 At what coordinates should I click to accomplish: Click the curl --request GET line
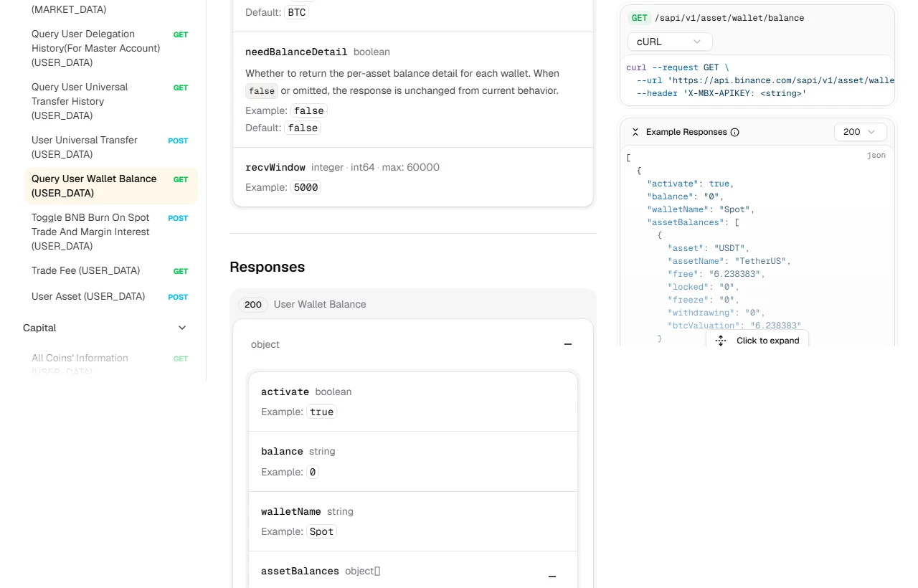coord(677,67)
